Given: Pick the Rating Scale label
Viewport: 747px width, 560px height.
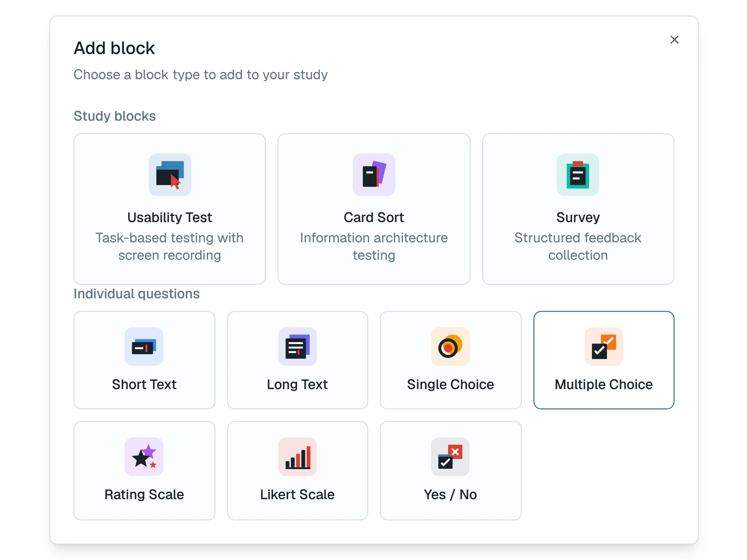Looking at the screenshot, I should [x=144, y=494].
